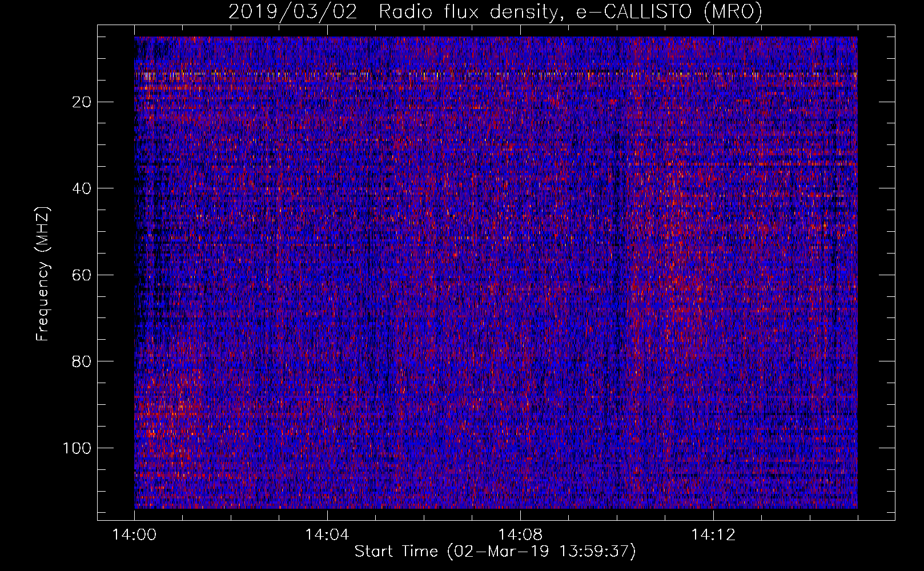Click the 14:00 time tick label
Screen dimensions: 924x571
(135, 535)
